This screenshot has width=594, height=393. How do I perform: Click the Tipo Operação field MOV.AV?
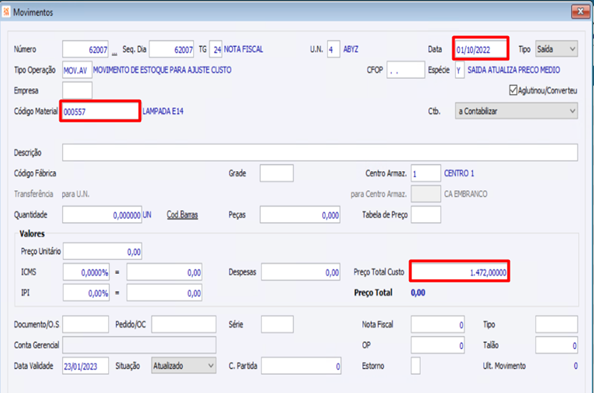77,70
